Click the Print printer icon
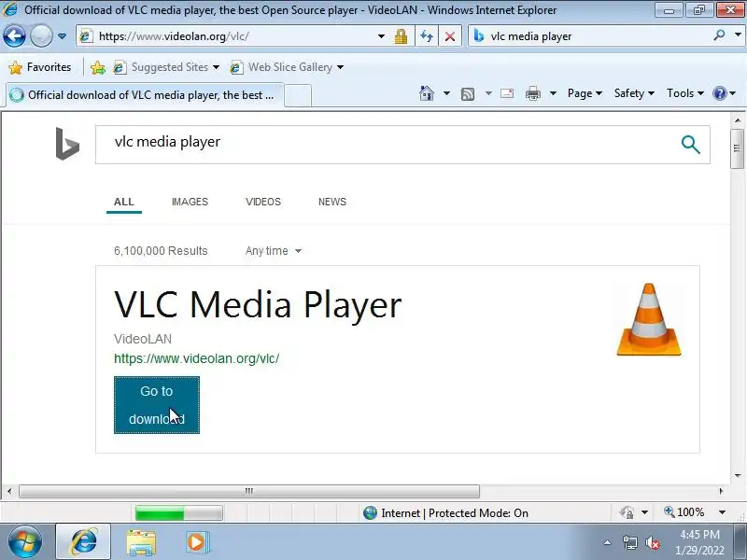The height and width of the screenshot is (560, 747). pyautogui.click(x=532, y=94)
